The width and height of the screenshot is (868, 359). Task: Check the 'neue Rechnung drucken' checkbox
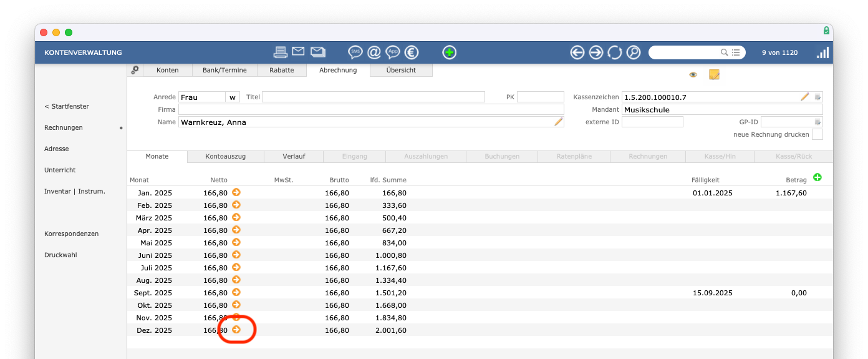click(x=817, y=134)
